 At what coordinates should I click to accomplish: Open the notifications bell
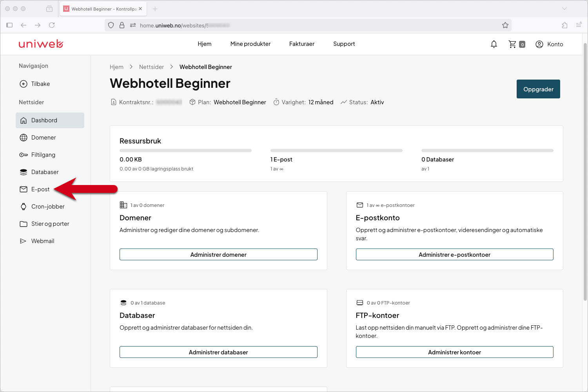coord(494,44)
